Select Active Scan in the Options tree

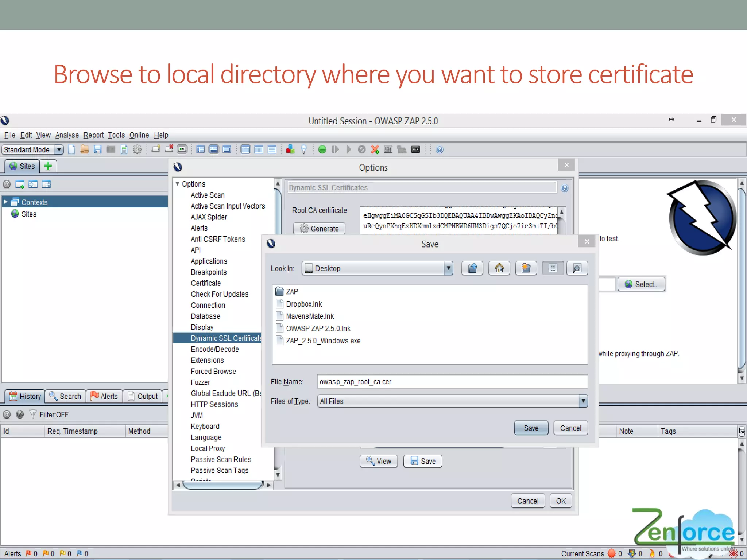point(208,195)
